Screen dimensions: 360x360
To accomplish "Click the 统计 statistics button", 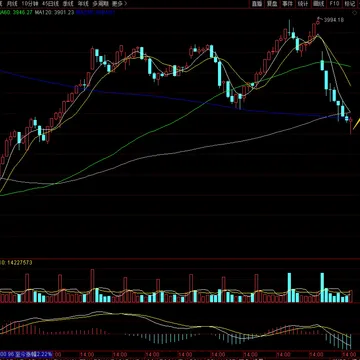I will (303, 4).
